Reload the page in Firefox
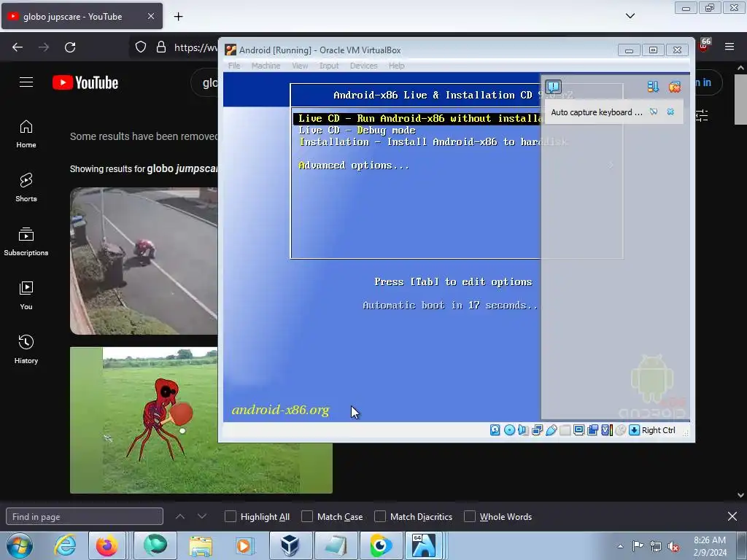Viewport: 747px width, 560px height. 70,47
